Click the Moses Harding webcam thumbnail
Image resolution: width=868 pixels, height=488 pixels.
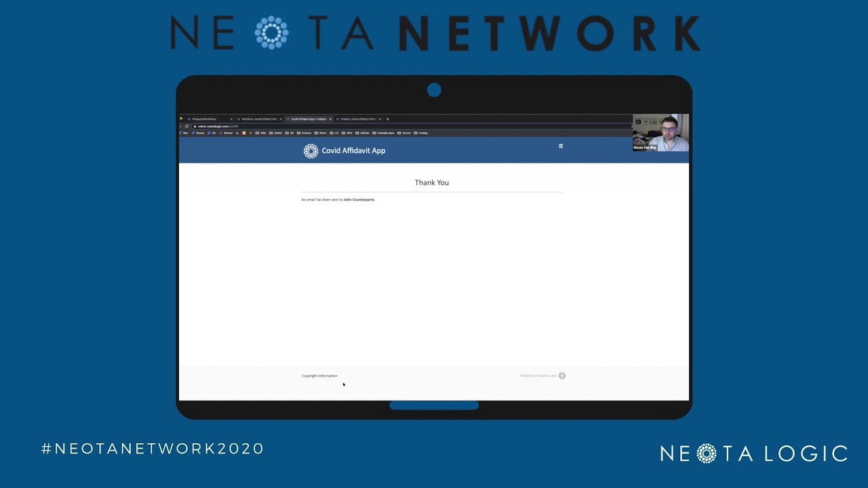[660, 132]
